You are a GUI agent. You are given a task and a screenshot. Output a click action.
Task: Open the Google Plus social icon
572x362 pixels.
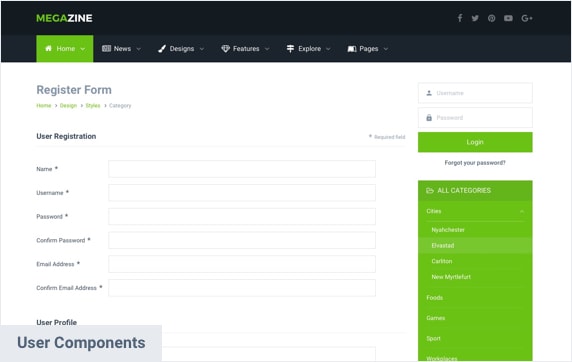527,18
